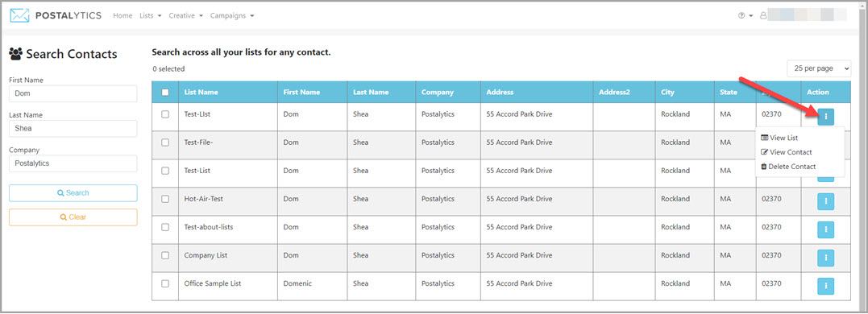Click the Last Name input field

click(x=73, y=128)
